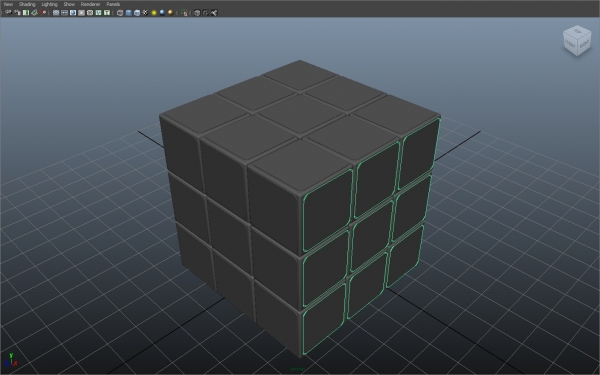Screen dimensions: 600x375
Task: Click the yellow Use All Lights icon
Action: coord(154,13)
